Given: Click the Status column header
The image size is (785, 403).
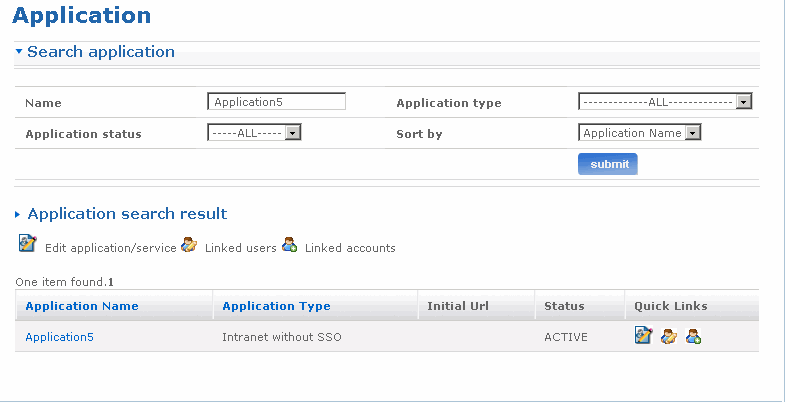Looking at the screenshot, I should [x=564, y=306].
